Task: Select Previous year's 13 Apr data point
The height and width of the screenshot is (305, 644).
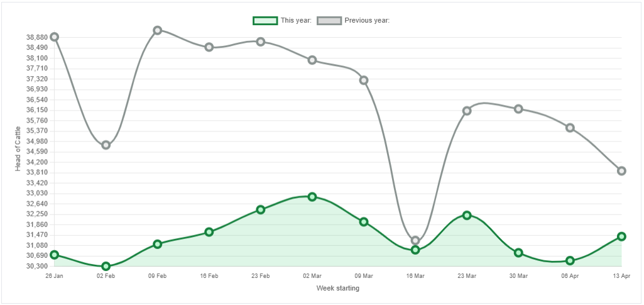Action: click(621, 171)
